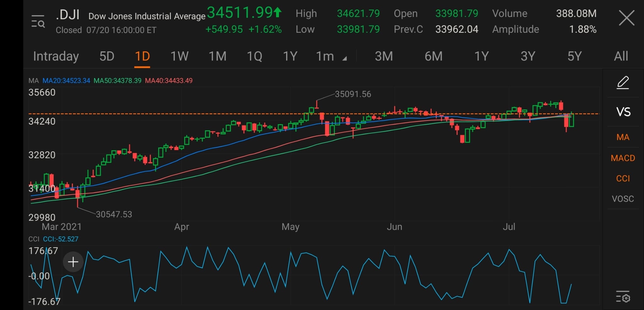Click the Low value 33981.79
Image resolution: width=644 pixels, height=310 pixels.
coord(358,29)
